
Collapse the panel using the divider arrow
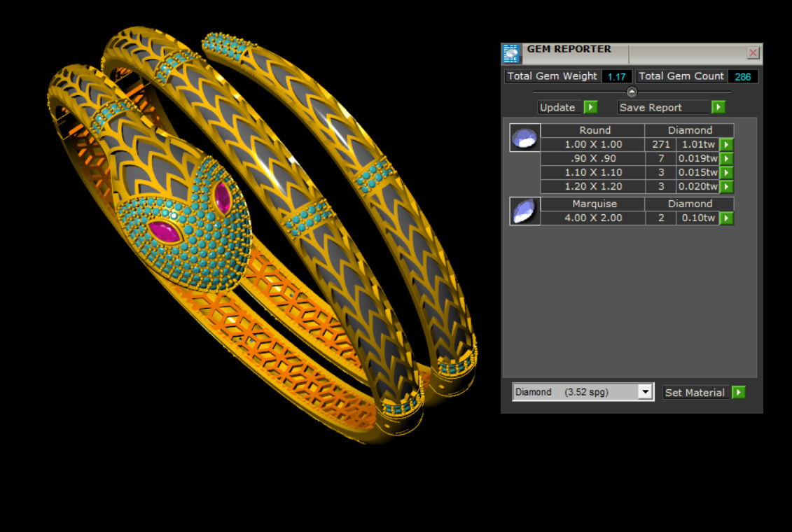coord(632,92)
